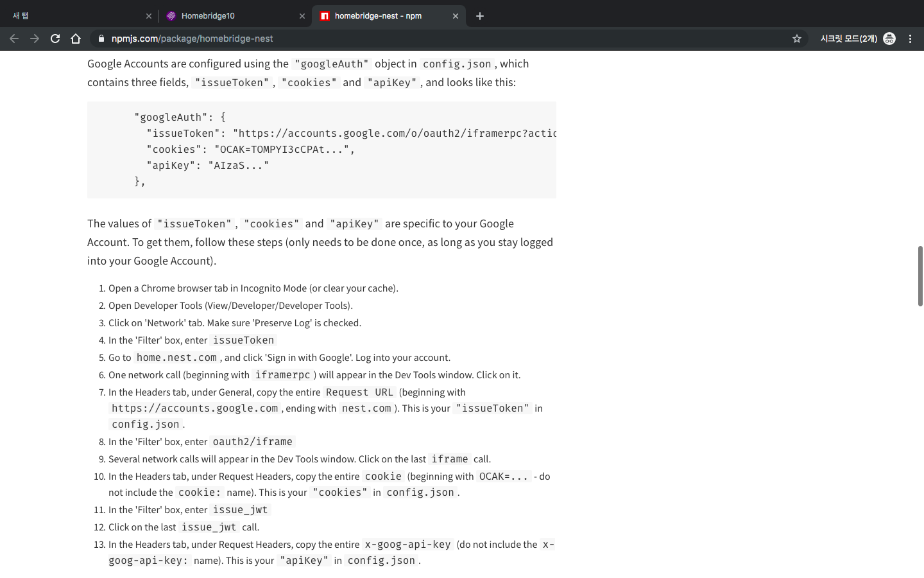Image resolution: width=924 pixels, height=578 pixels.
Task: Close the 새 탭 tab
Action: tap(149, 16)
